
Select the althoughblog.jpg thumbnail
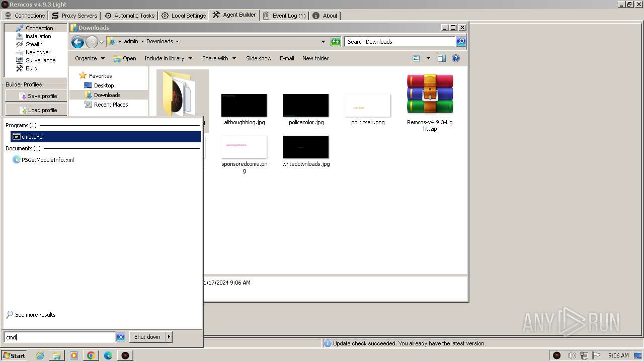pos(244,105)
